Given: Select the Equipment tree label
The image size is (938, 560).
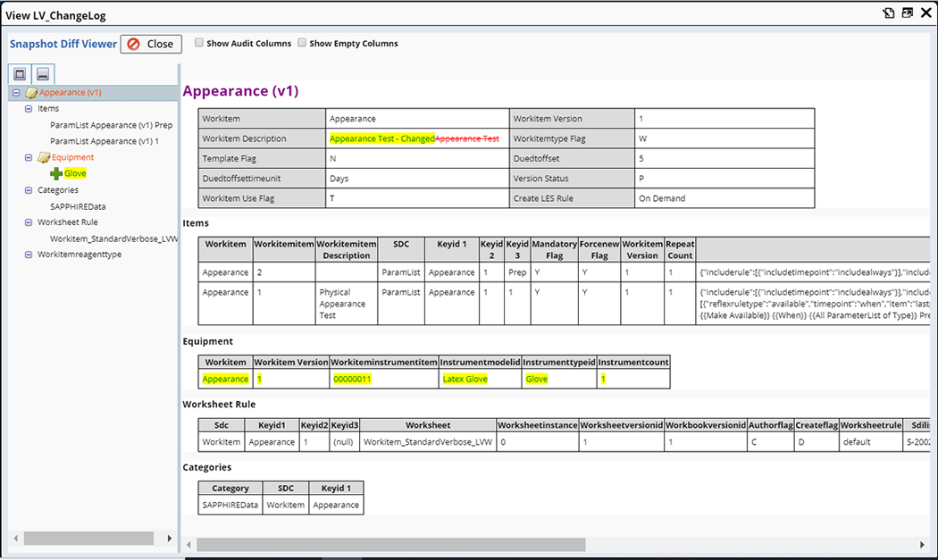Looking at the screenshot, I should tap(72, 157).
